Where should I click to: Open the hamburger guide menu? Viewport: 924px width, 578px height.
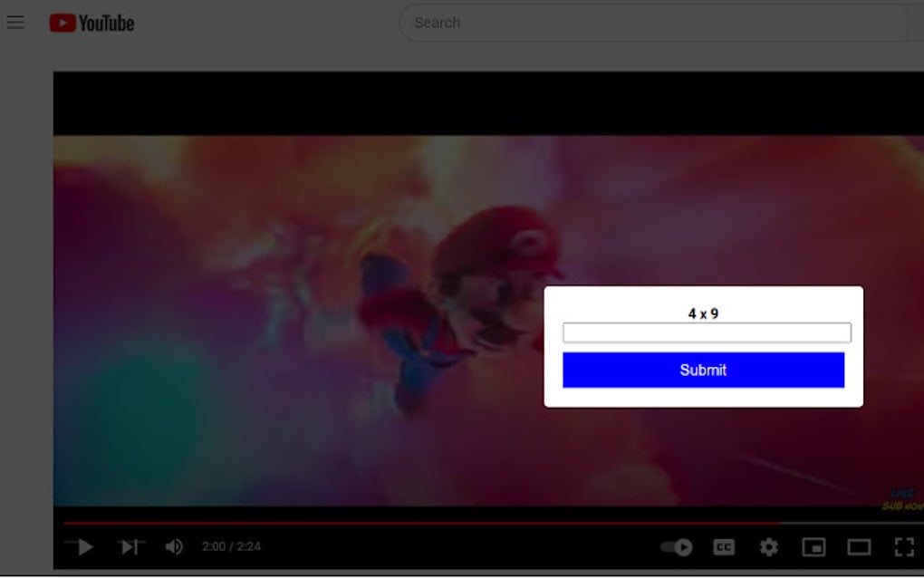16,23
